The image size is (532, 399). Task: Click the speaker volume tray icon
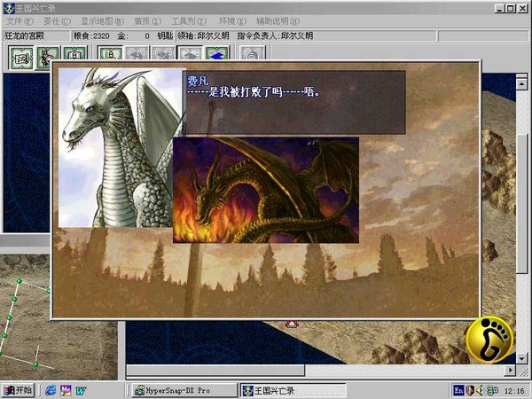tap(480, 390)
